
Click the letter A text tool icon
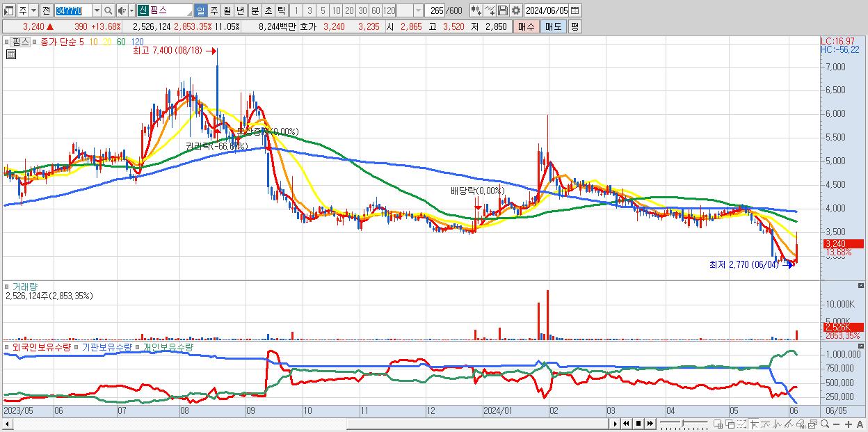860,424
